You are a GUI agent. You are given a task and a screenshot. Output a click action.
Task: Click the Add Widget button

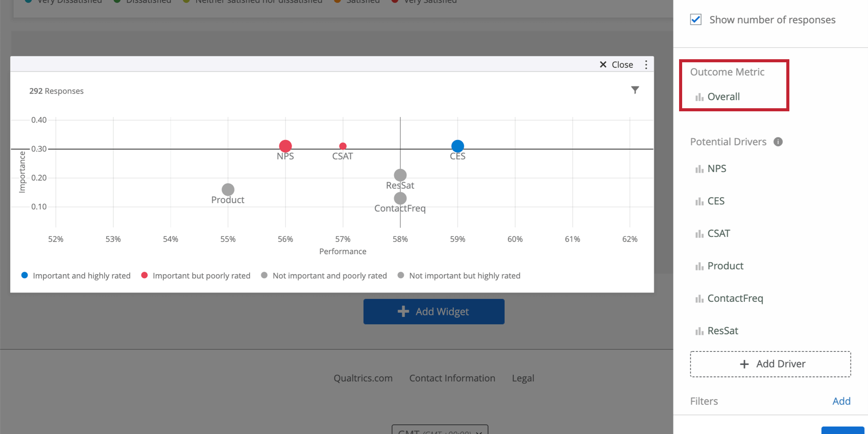[x=434, y=311]
